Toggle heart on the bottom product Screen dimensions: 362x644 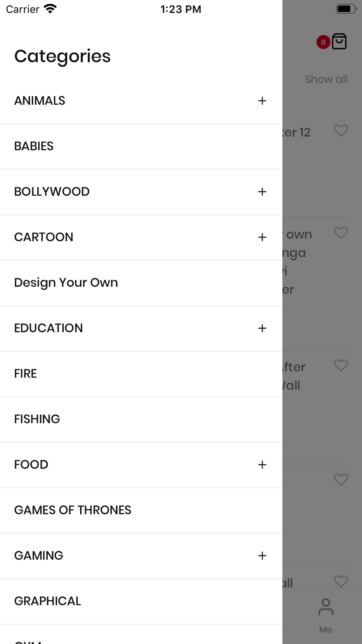(341, 581)
